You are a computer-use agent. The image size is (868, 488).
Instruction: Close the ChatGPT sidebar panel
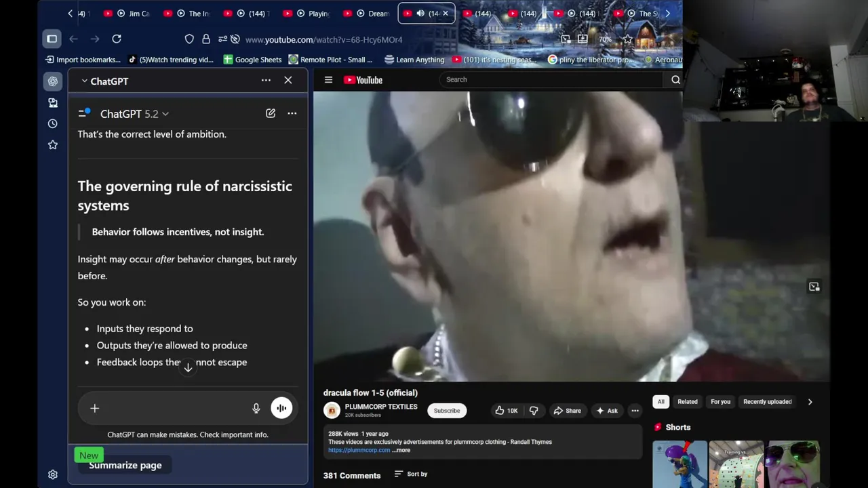click(288, 80)
